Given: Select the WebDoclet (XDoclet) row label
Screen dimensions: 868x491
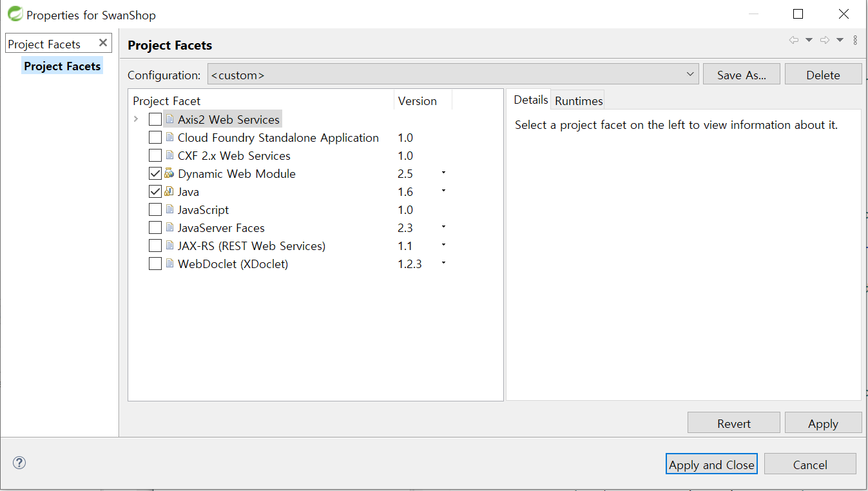Looking at the screenshot, I should 233,264.
